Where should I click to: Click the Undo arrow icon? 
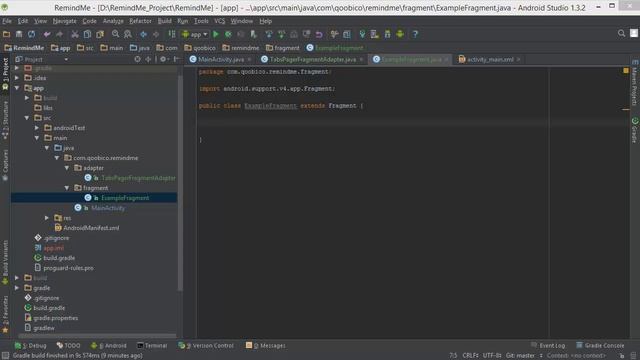[47, 34]
